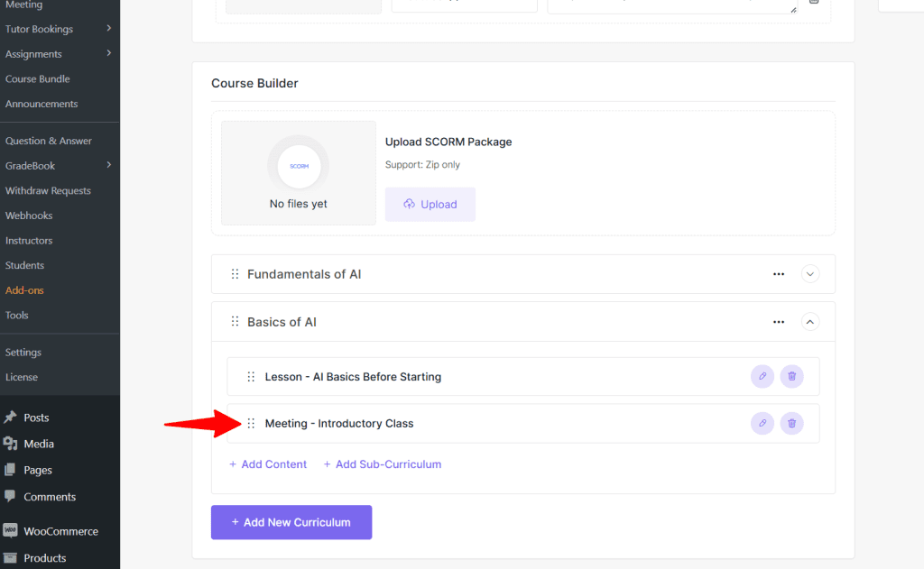Open Add-ons in the sidebar
Viewport: 924px width, 569px height.
tap(24, 290)
